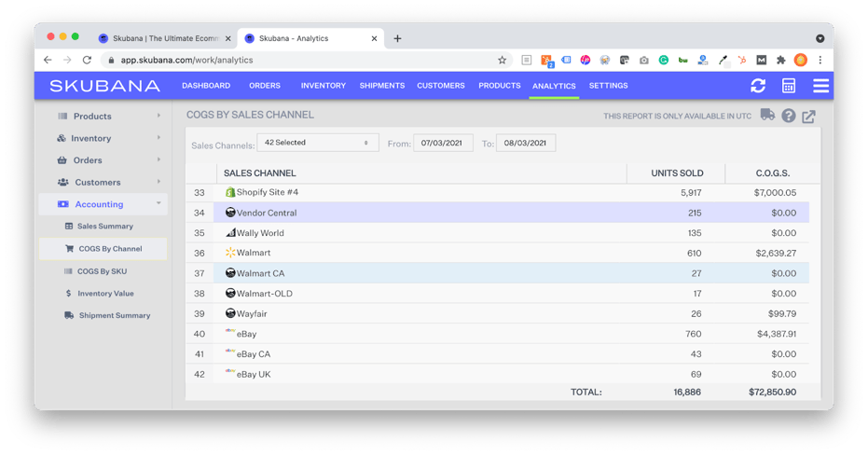
Task: Click the Skubana refresh sync icon
Action: click(x=758, y=86)
